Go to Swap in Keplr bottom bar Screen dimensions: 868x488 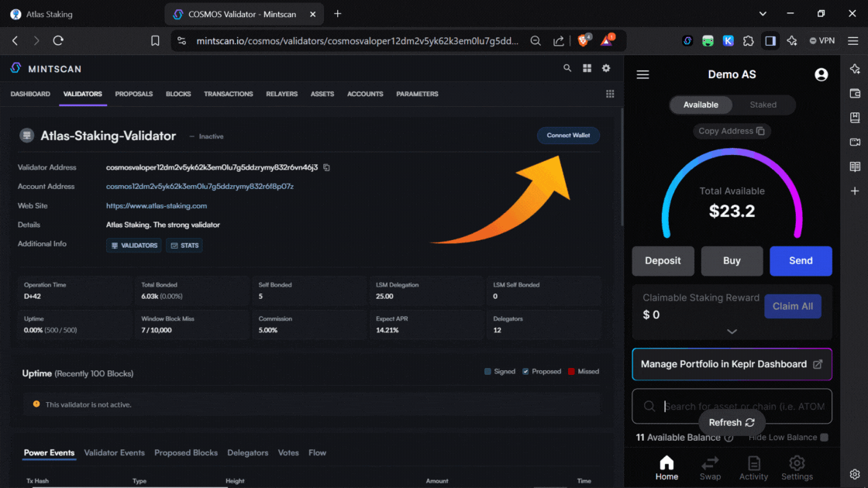tap(710, 468)
